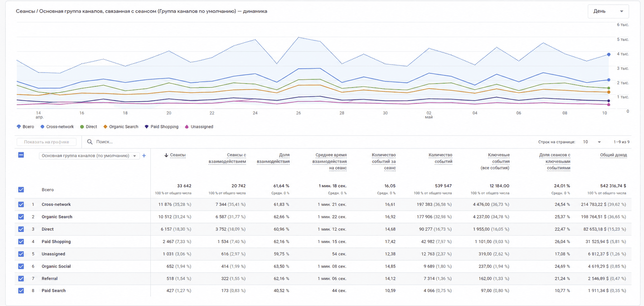Uncheck the Referral row checkbox
The height and width of the screenshot is (306, 644).
pyautogui.click(x=21, y=279)
